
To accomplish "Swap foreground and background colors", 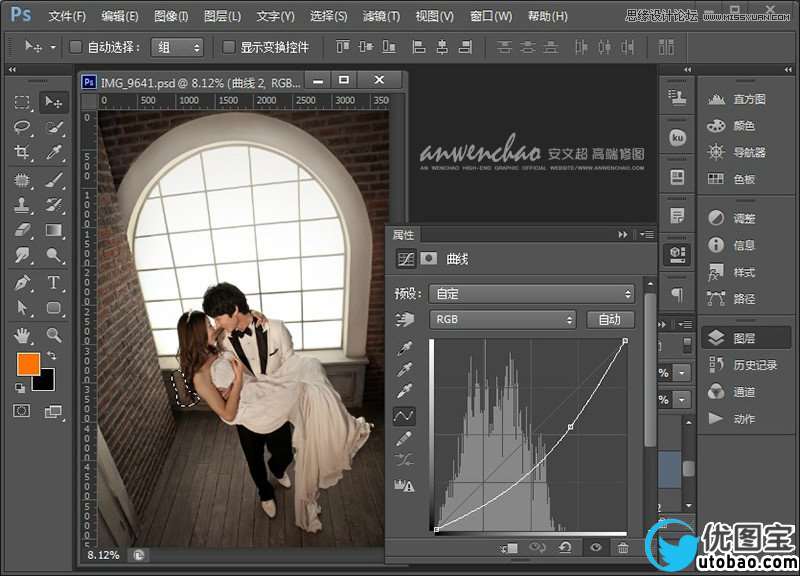I will pos(52,355).
